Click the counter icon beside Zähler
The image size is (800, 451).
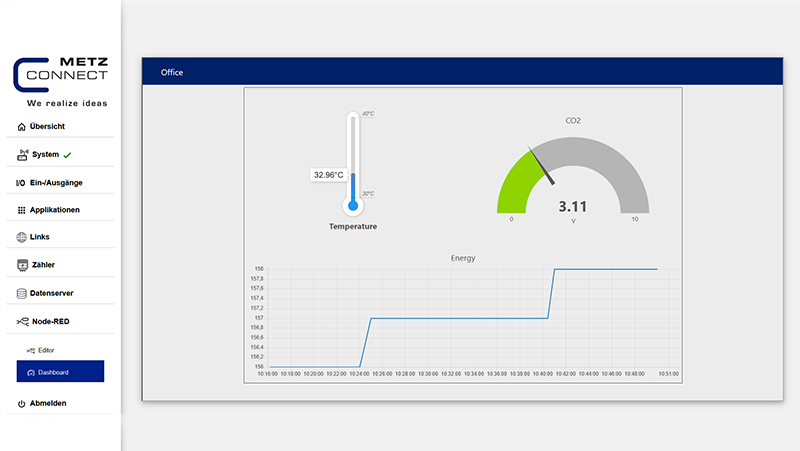pyautogui.click(x=22, y=265)
